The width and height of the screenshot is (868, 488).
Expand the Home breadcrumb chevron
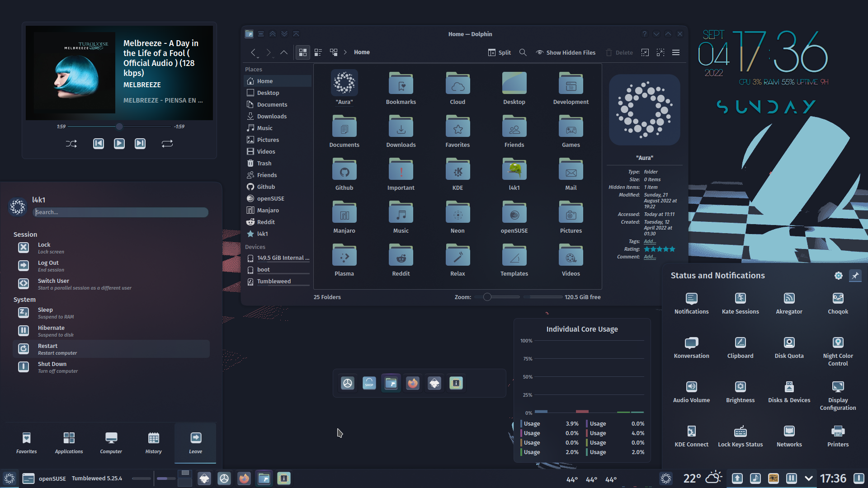click(345, 52)
